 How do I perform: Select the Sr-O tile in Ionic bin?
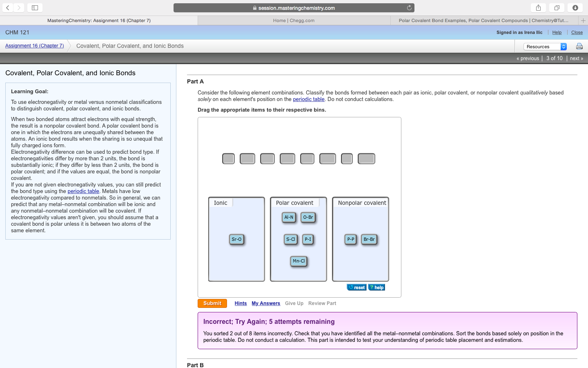click(236, 239)
